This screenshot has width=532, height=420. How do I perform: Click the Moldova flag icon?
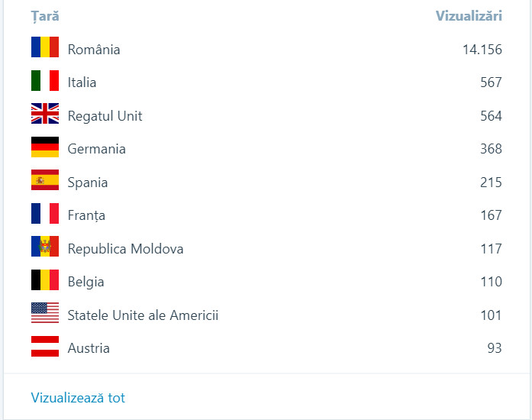tap(45, 247)
